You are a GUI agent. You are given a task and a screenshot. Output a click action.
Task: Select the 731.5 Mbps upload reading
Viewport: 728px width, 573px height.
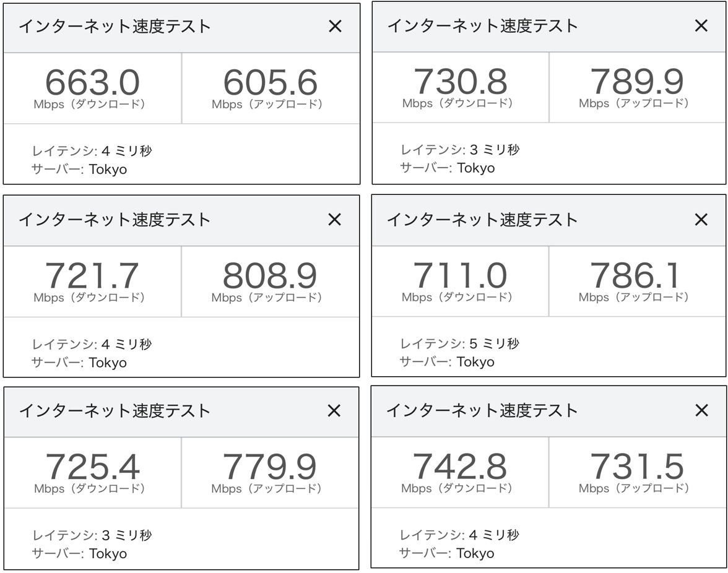pos(636,467)
